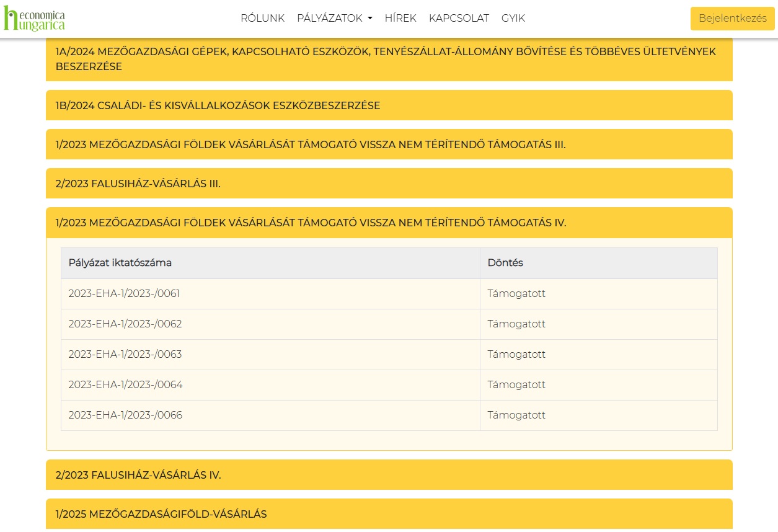The width and height of the screenshot is (778, 532).
Task: Expand 1B/2024 Családi- és kisvállalkozások eszközbeszerzése
Action: [x=218, y=105]
